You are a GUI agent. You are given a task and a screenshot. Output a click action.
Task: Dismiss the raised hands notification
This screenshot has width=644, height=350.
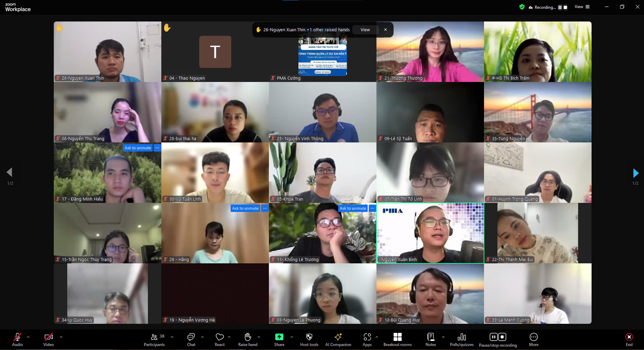pyautogui.click(x=386, y=30)
